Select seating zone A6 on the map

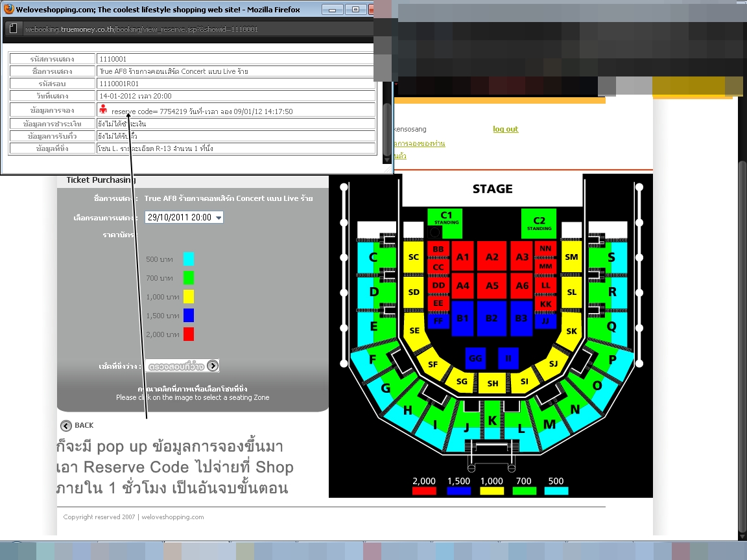click(x=521, y=286)
